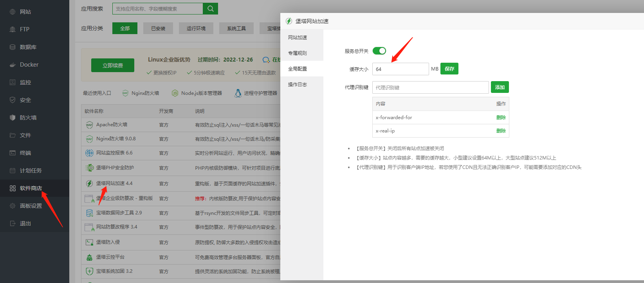This screenshot has height=283, width=644.
Task: Click the FTP icon in sidebar
Action: (x=13, y=29)
